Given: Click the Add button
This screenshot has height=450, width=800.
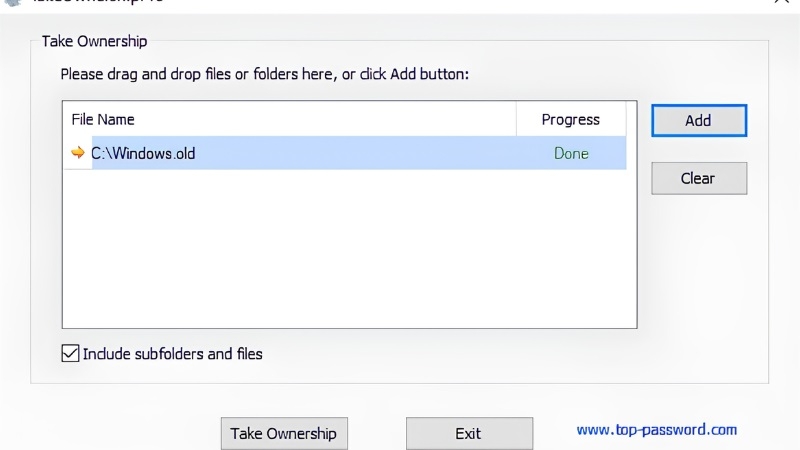Looking at the screenshot, I should pyautogui.click(x=699, y=120).
